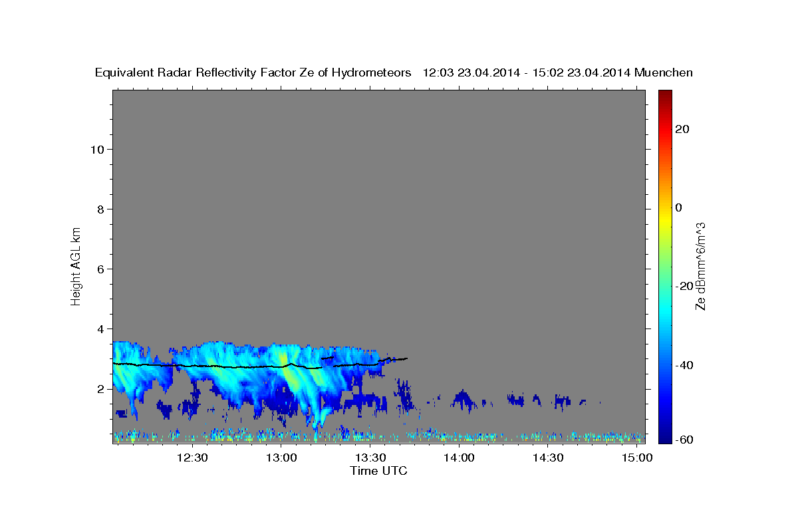This screenshot has height=532, width=798.
Task: Click the yellow region of the colorbar
Action: click(665, 219)
